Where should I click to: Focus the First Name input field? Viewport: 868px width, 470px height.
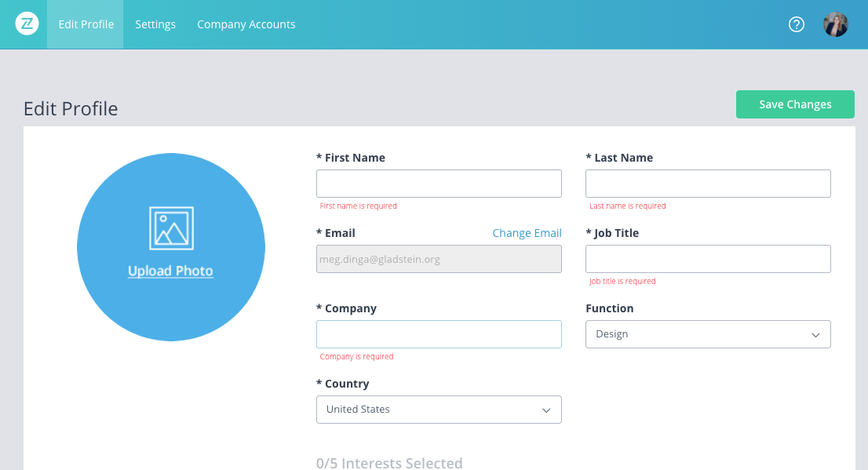tap(439, 184)
